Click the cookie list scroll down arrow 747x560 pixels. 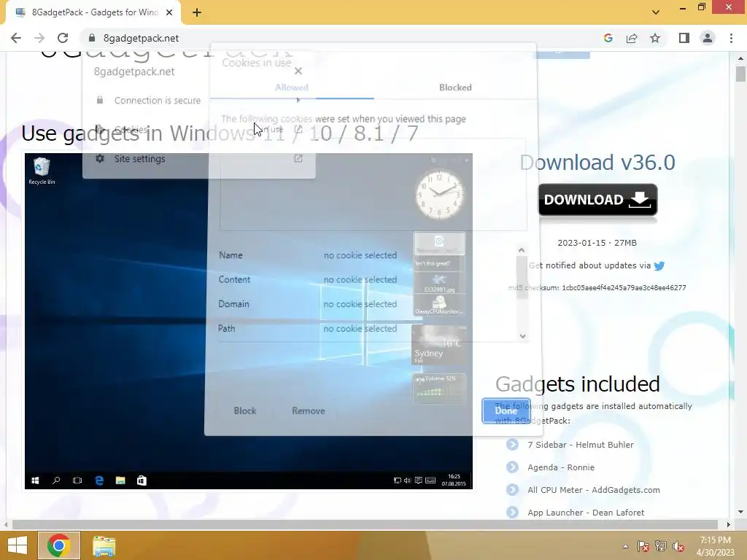point(522,335)
